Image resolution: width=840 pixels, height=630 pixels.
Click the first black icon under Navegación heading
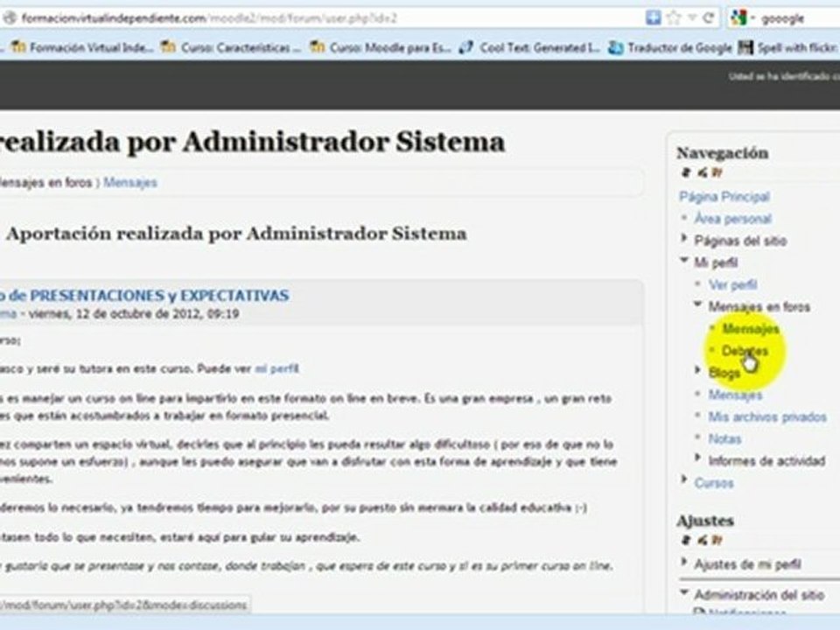[686, 172]
